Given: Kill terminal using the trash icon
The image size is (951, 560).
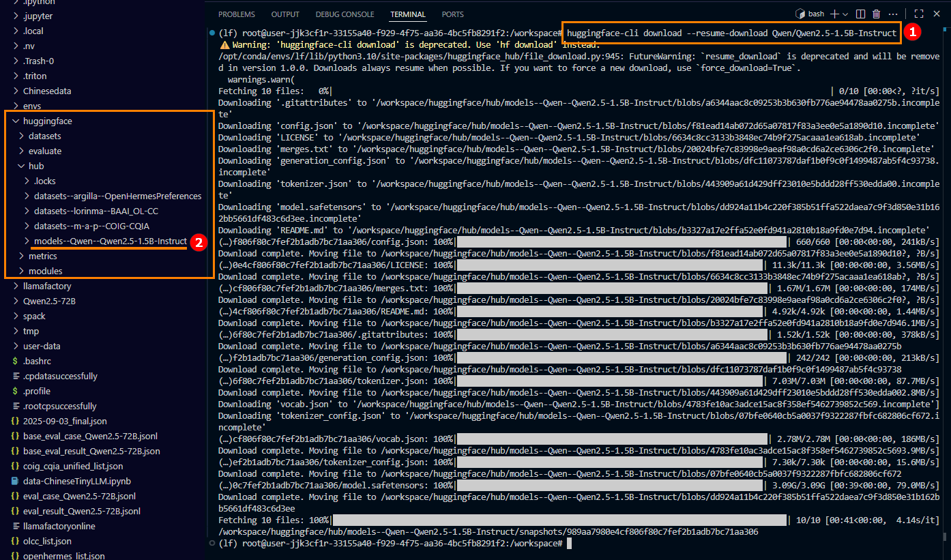Looking at the screenshot, I should (x=877, y=14).
